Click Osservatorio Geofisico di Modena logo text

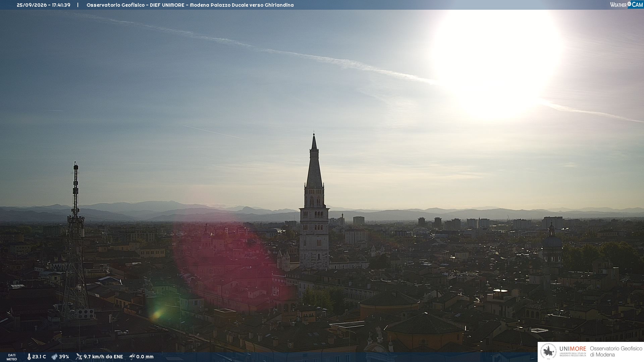616,352
